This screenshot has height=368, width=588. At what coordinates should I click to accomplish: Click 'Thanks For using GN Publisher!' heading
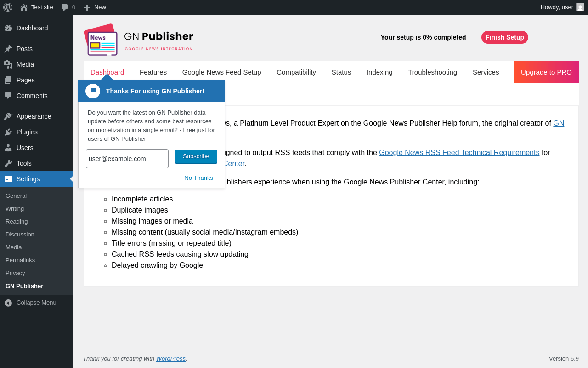(x=155, y=91)
